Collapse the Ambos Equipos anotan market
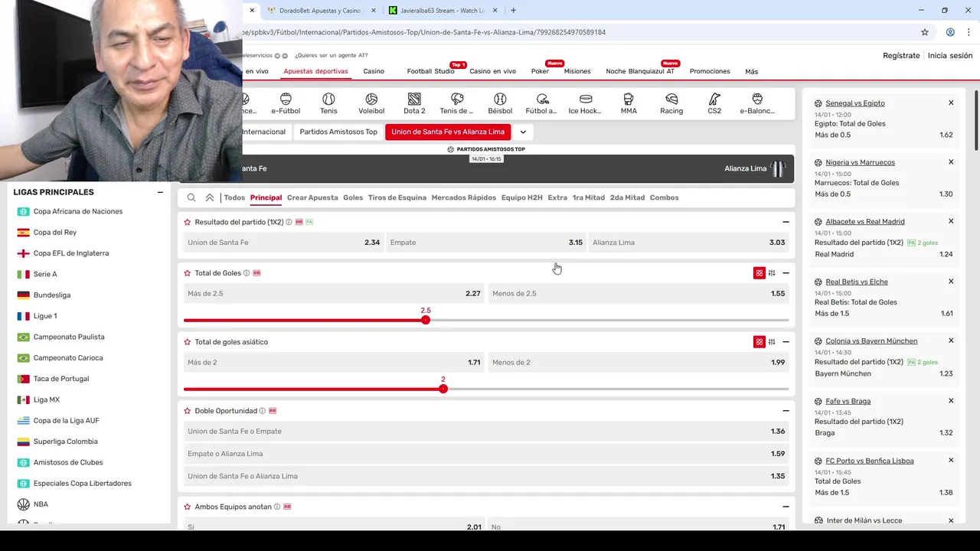The width and height of the screenshot is (980, 551). pyautogui.click(x=786, y=507)
